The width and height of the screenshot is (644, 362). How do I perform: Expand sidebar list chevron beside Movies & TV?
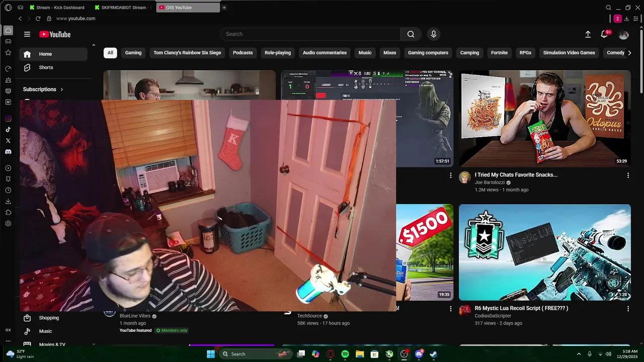pyautogui.click(x=94, y=344)
